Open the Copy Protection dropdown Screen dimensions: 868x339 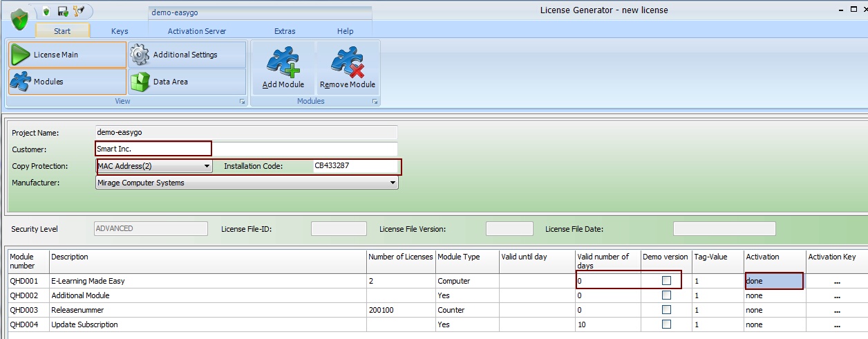pos(207,167)
